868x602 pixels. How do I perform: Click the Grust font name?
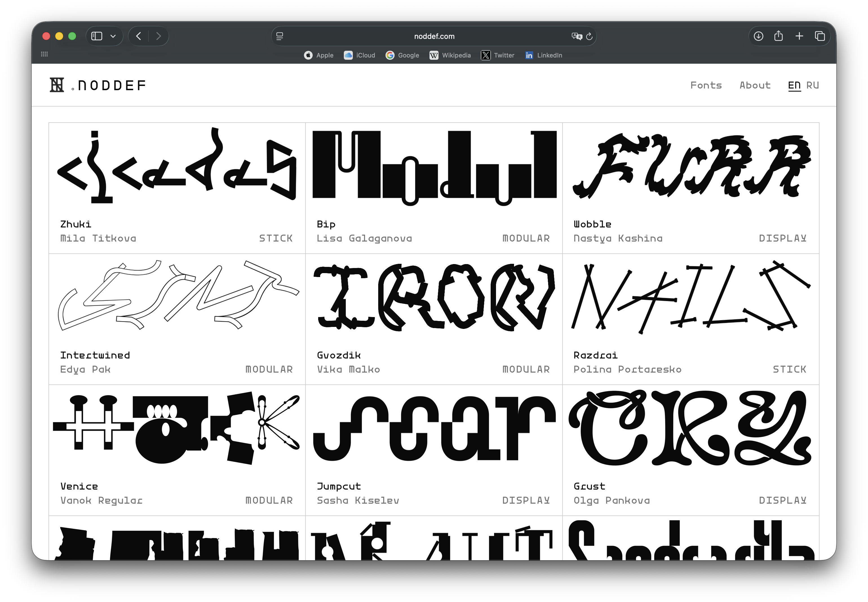(589, 486)
